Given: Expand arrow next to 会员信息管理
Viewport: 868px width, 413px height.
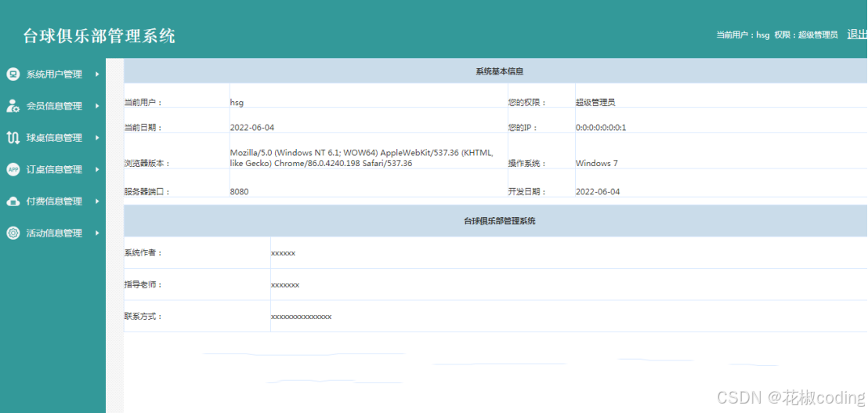Looking at the screenshot, I should click(97, 106).
